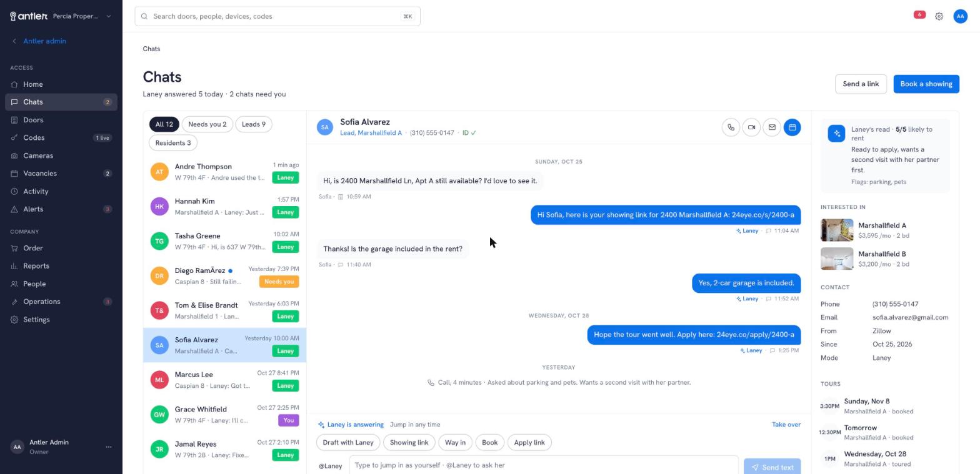
Task: Click the Book a showing button
Action: point(926,84)
